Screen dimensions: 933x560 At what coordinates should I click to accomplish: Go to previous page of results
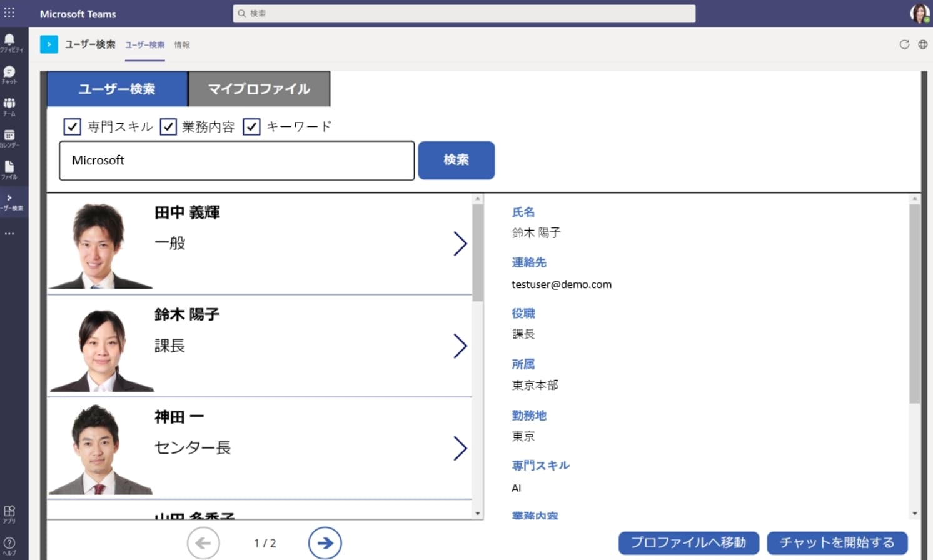[203, 543]
